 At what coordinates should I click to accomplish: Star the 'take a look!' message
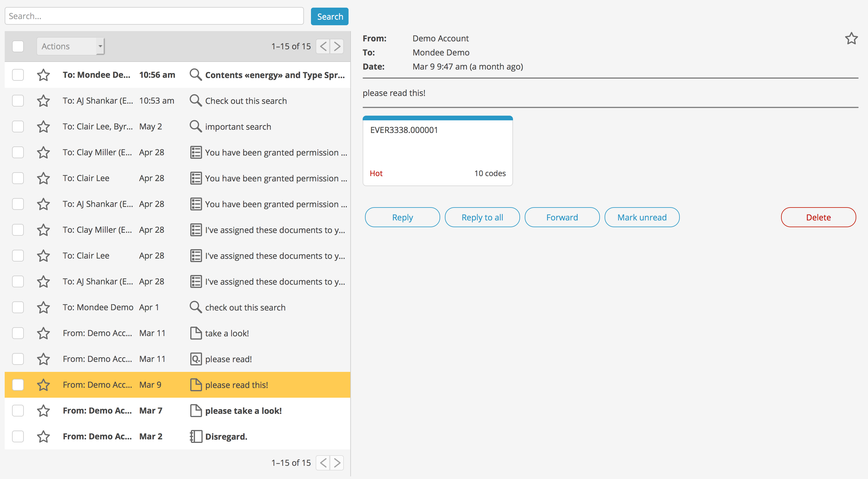point(43,333)
